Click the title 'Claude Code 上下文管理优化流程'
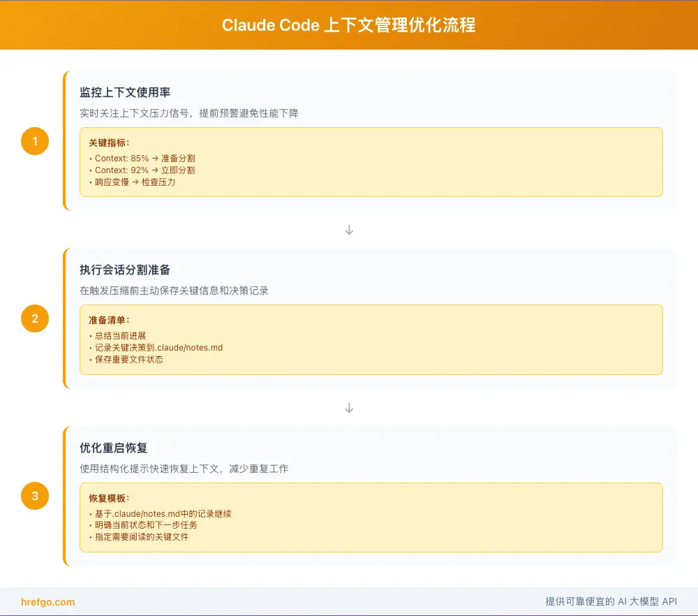 click(348, 25)
